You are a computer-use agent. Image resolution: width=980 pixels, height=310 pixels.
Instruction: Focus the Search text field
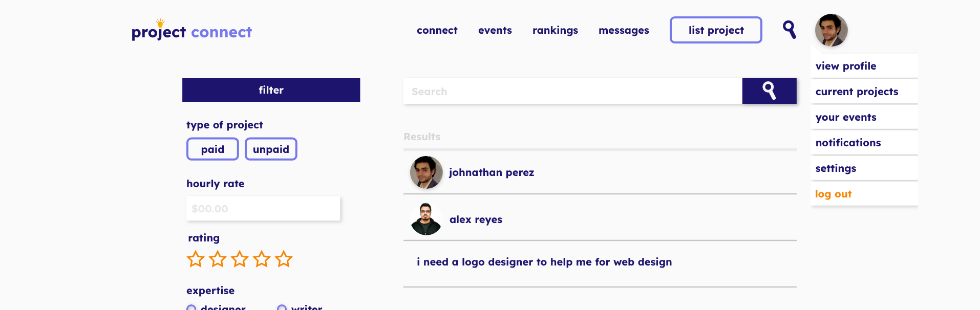(572, 92)
